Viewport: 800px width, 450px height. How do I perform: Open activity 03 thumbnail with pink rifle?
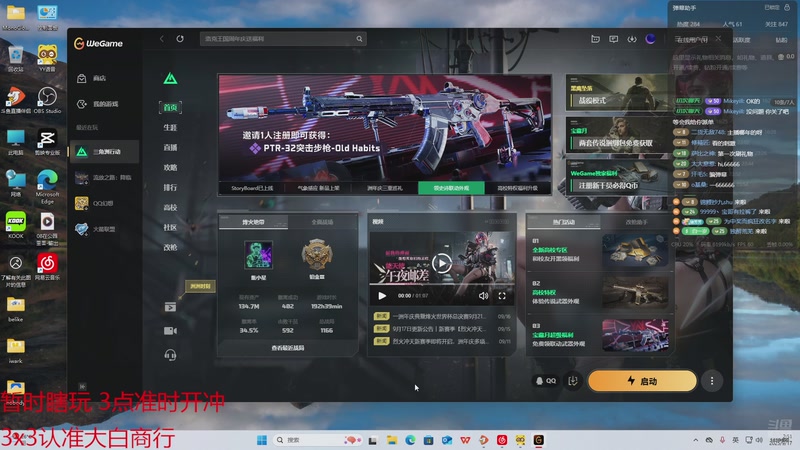(x=635, y=335)
